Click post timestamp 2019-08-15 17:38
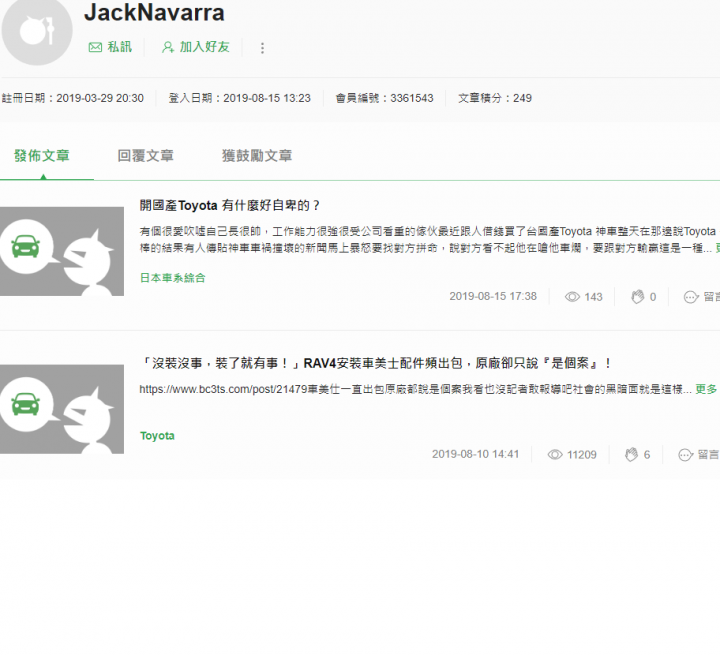The height and width of the screenshot is (655, 720). tap(493, 296)
